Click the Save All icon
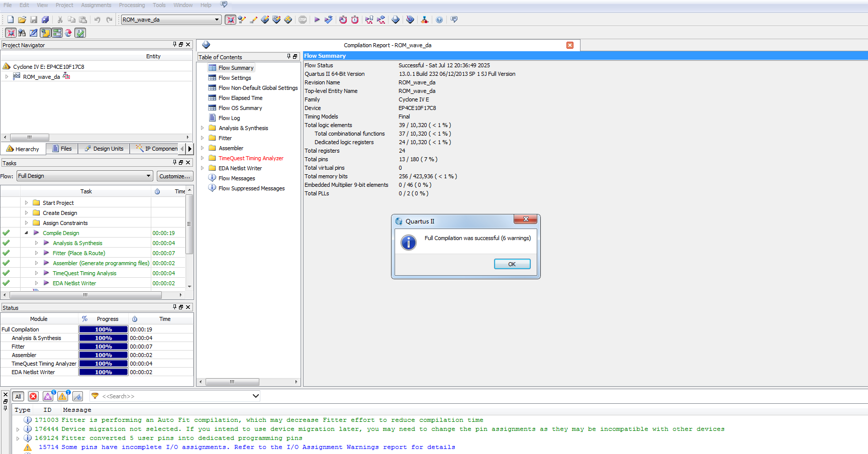Image resolution: width=868 pixels, height=454 pixels. [x=45, y=20]
